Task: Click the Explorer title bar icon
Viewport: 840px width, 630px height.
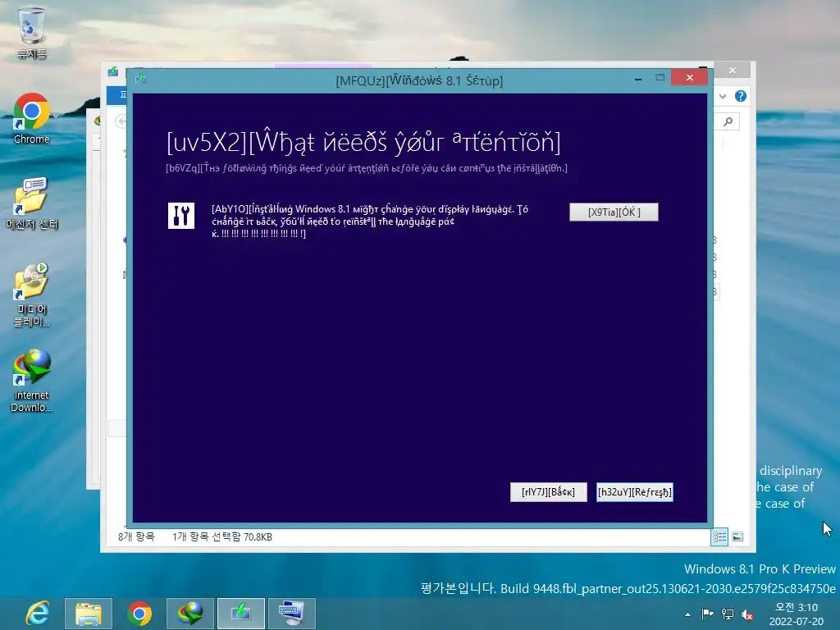Action: (x=112, y=72)
